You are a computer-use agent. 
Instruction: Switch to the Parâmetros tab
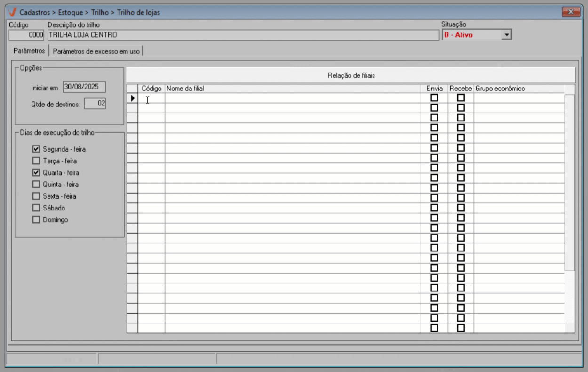pyautogui.click(x=29, y=50)
